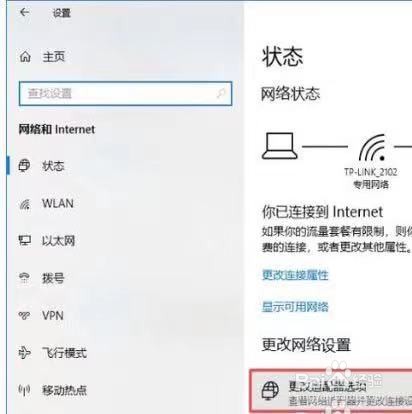Click the 以太网 monitor icon

tap(25, 240)
